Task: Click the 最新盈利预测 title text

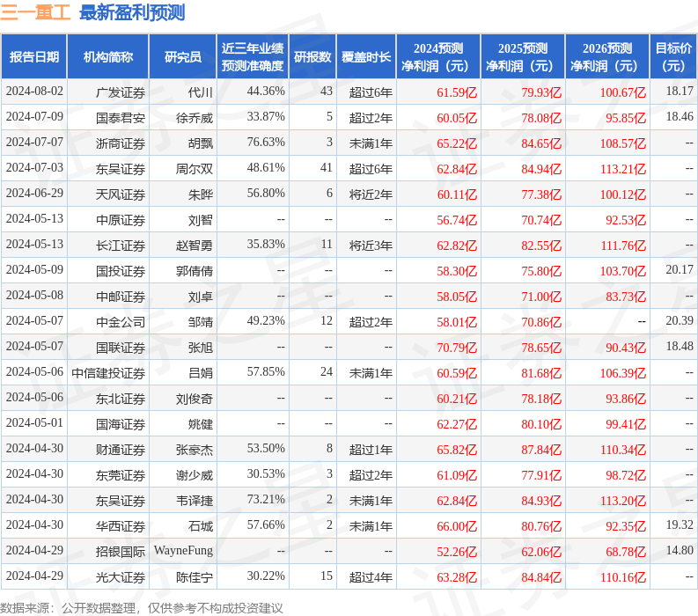Action: pos(132,12)
